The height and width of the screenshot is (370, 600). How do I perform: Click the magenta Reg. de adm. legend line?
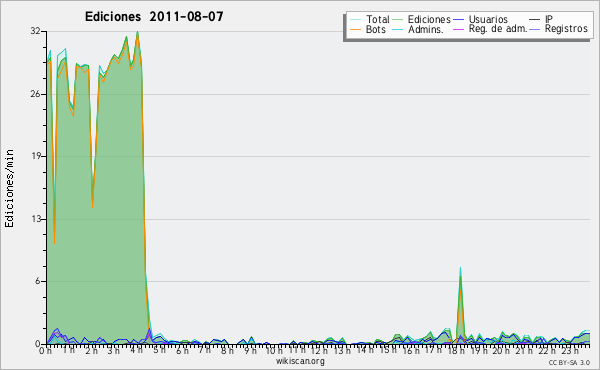coord(458,29)
